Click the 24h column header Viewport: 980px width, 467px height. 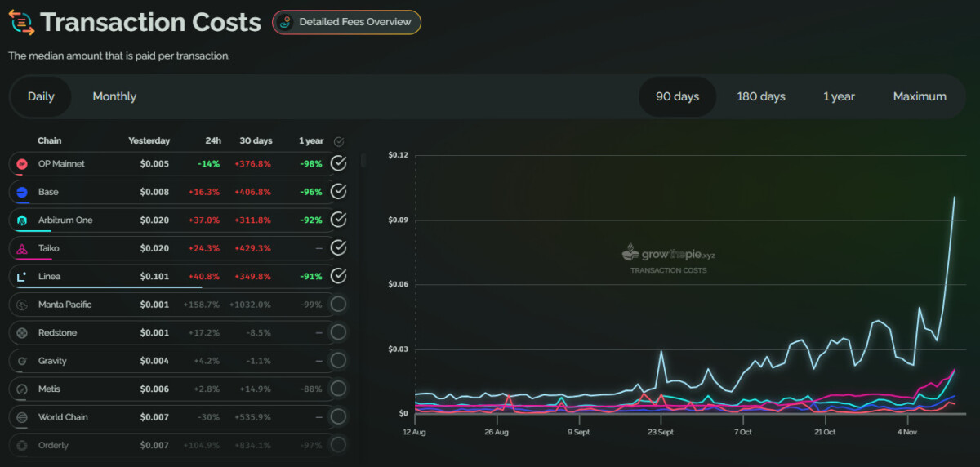[x=213, y=141]
